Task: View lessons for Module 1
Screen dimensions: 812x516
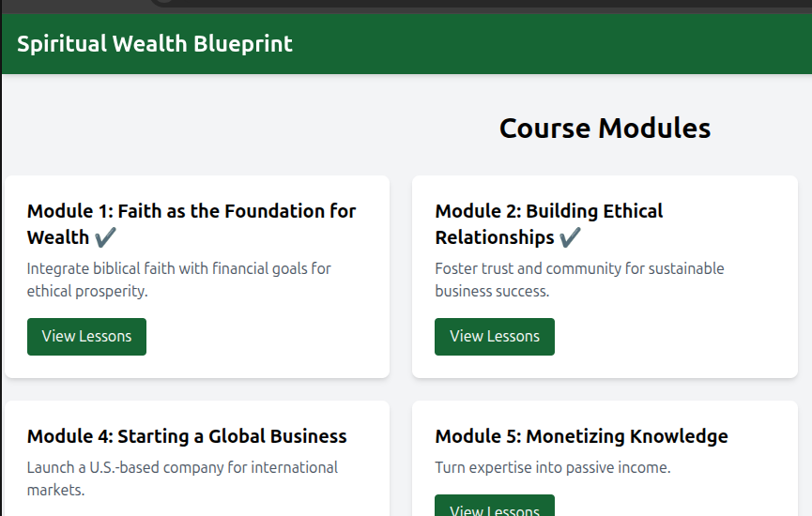Action: point(86,337)
